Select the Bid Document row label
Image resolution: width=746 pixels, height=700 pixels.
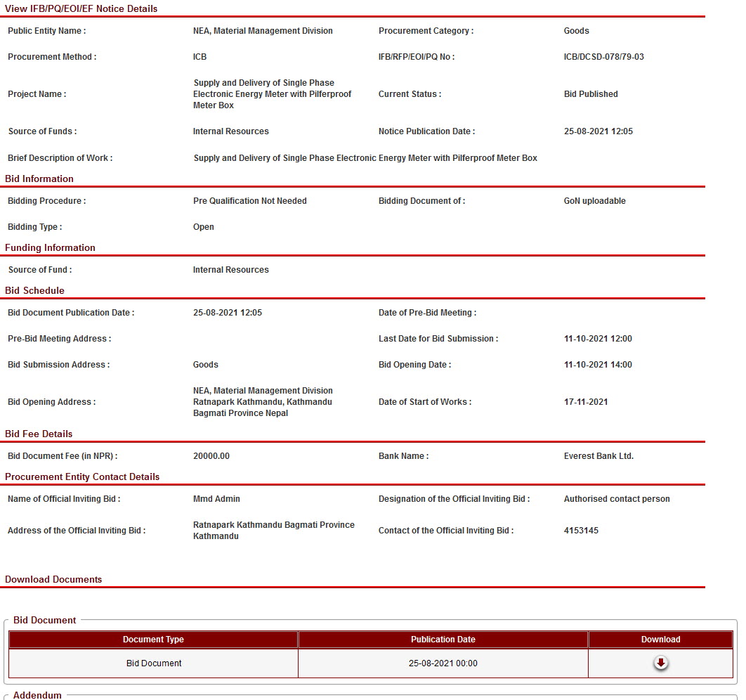point(154,663)
